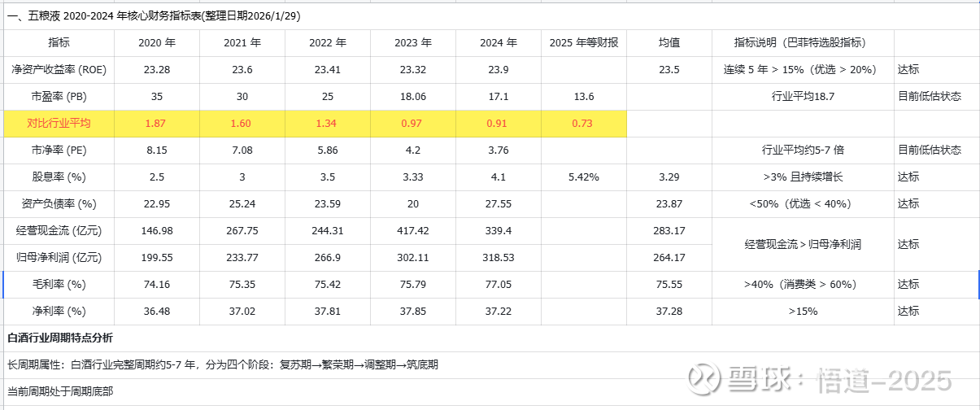Select the highlighted value 1.34
Image resolution: width=980 pixels, height=410 pixels.
click(328, 124)
